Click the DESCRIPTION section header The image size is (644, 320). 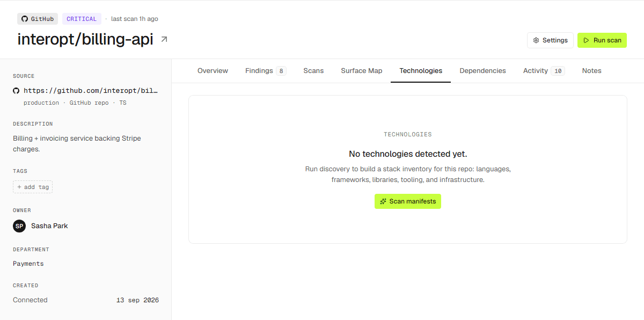tap(33, 124)
